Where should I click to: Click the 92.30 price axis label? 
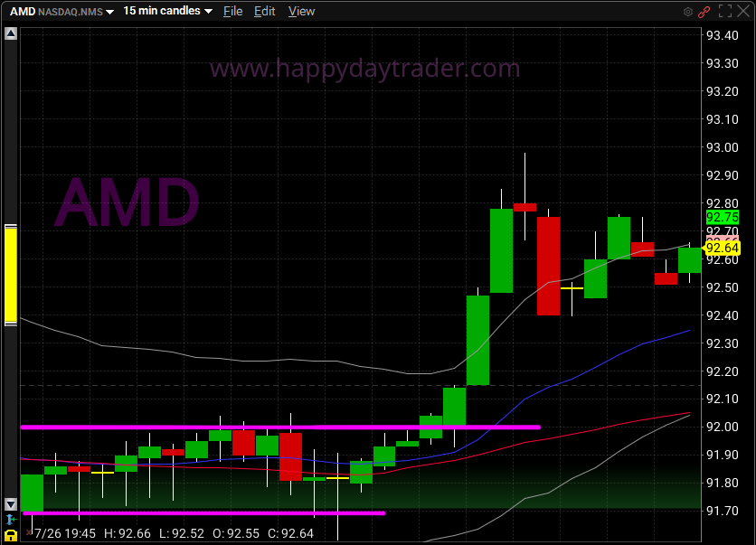(723, 343)
